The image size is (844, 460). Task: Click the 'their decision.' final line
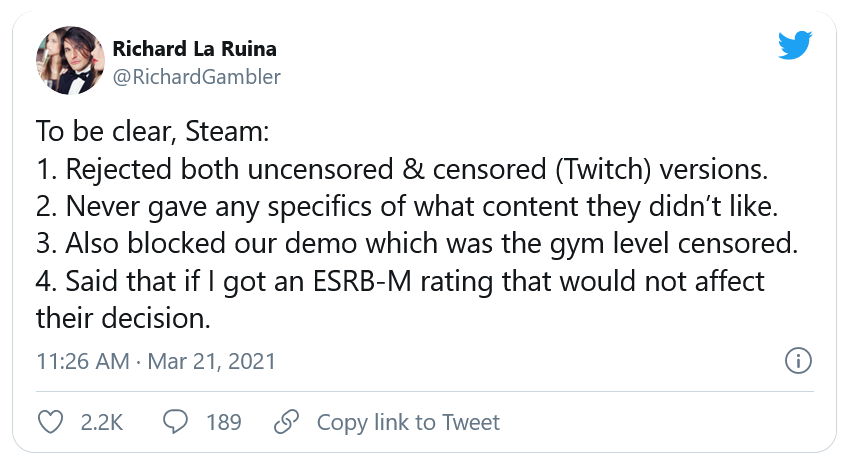coord(123,319)
